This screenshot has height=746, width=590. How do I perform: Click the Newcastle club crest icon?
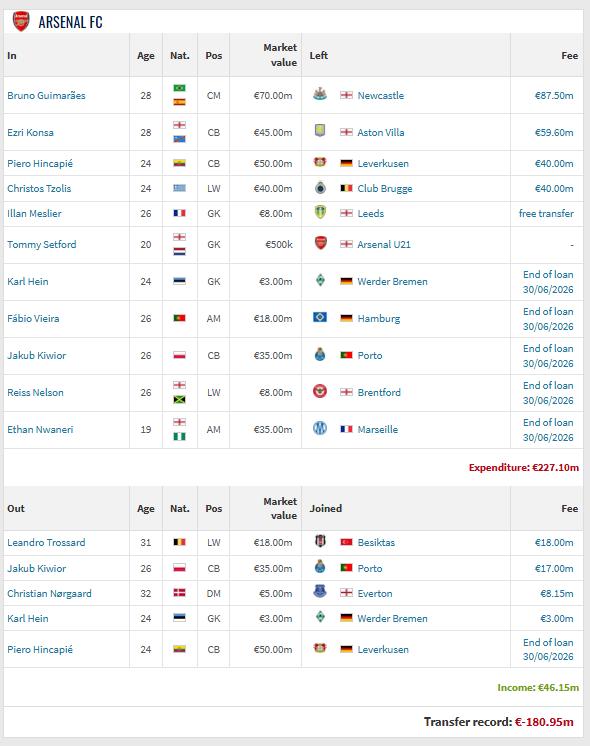(320, 95)
